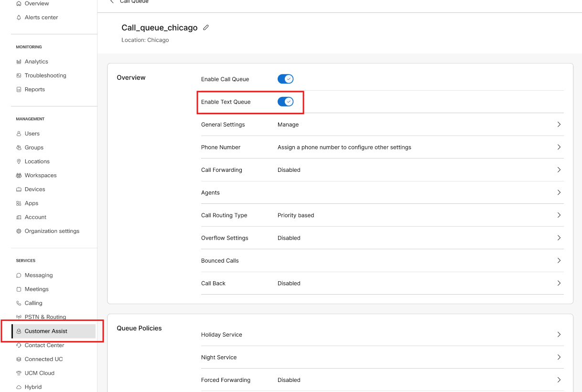Select the PSTN & Routing service icon
Screen dimensions: 582x392
(18, 317)
